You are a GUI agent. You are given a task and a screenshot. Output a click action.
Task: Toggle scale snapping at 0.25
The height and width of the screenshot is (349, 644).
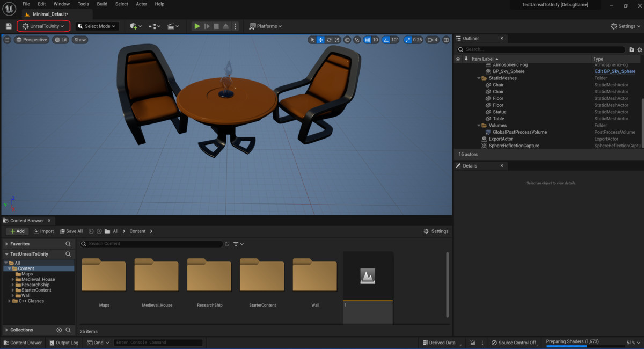point(409,40)
